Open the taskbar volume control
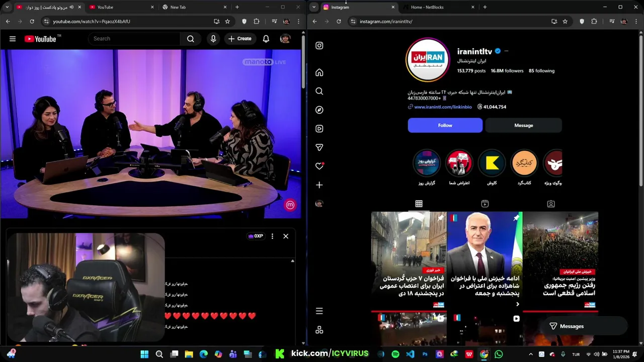The width and height of the screenshot is (644, 362). [x=597, y=354]
